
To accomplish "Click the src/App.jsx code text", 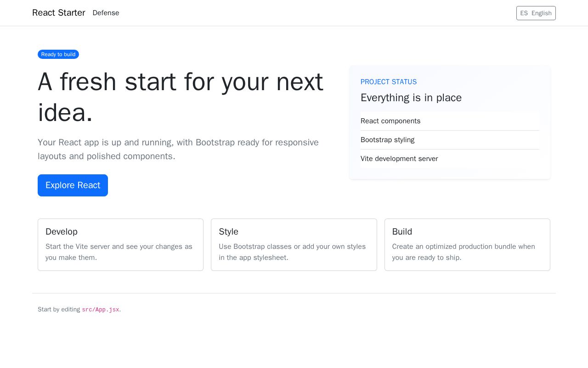I will (101, 310).
